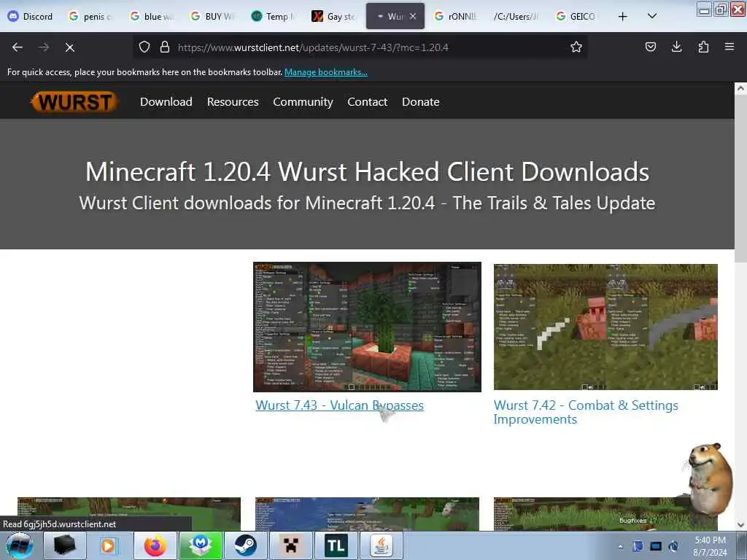Open TLauncher from the taskbar
The height and width of the screenshot is (560, 747).
tap(336, 545)
